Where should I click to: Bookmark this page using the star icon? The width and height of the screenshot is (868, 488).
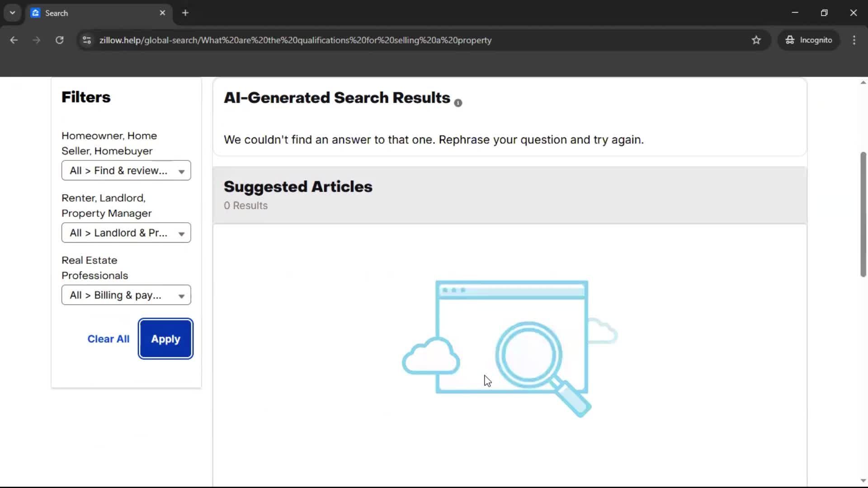756,40
